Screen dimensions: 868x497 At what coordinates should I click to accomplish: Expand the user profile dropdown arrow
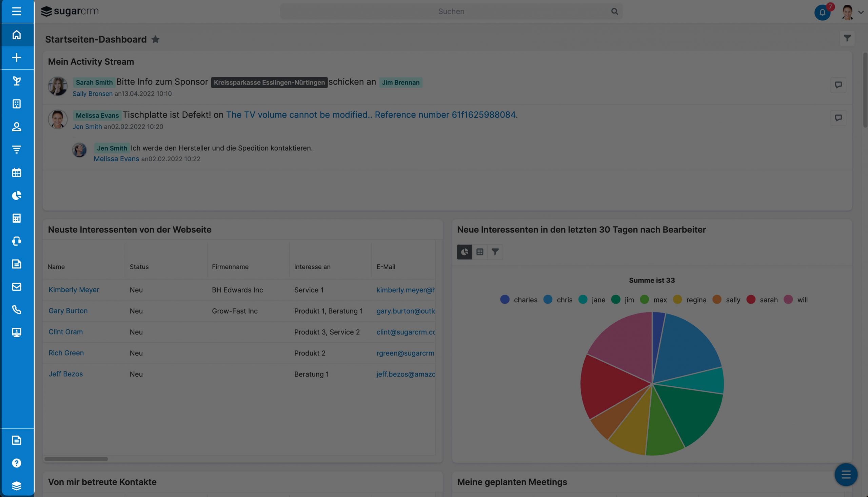point(861,12)
